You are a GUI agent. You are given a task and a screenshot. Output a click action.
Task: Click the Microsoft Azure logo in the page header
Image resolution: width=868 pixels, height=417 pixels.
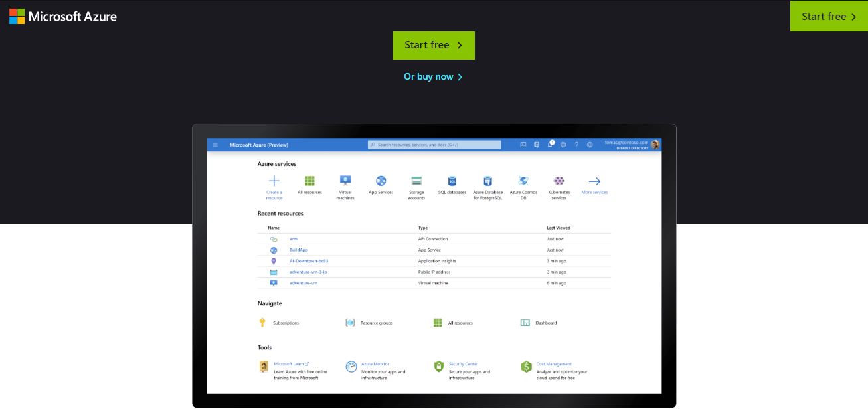coord(63,17)
